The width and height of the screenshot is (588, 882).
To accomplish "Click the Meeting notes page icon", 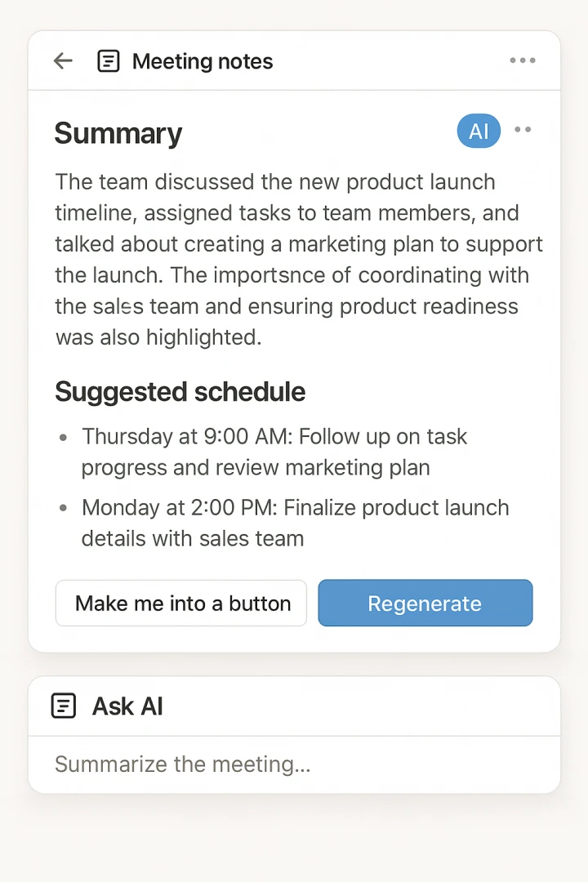I will pyautogui.click(x=109, y=60).
